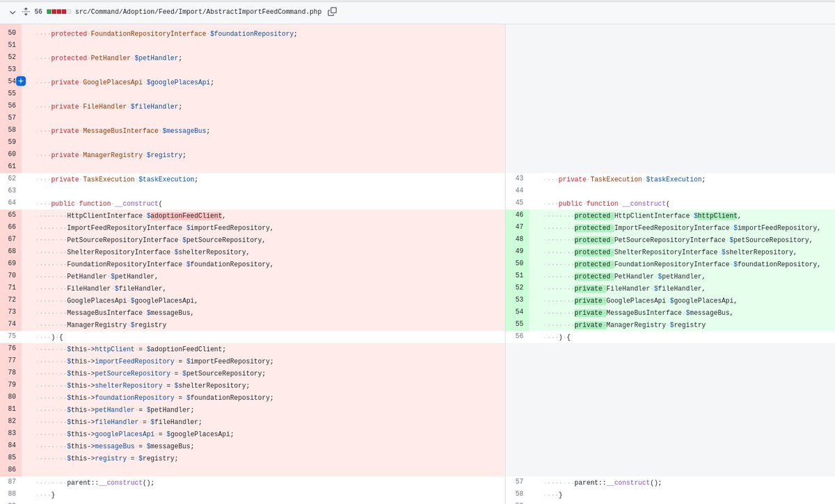Click 'ManagerRegistry $registry' on deleted line 74
Viewport: 835px width, 504px height.
tap(116, 325)
